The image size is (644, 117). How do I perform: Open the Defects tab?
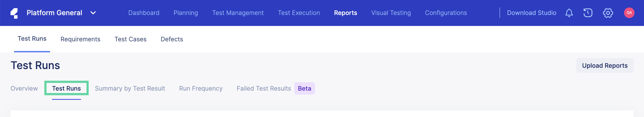(172, 39)
